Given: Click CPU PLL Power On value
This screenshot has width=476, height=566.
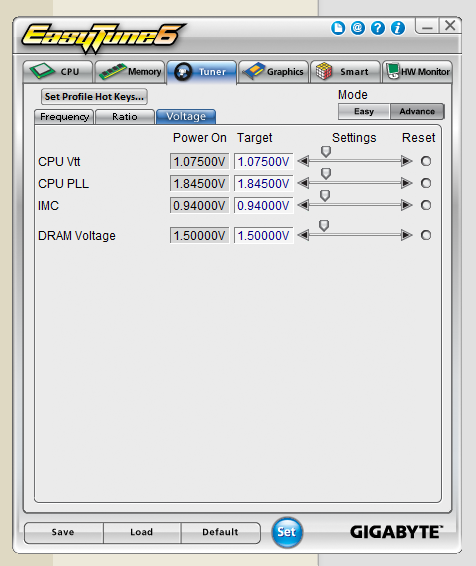Looking at the screenshot, I should tap(200, 183).
